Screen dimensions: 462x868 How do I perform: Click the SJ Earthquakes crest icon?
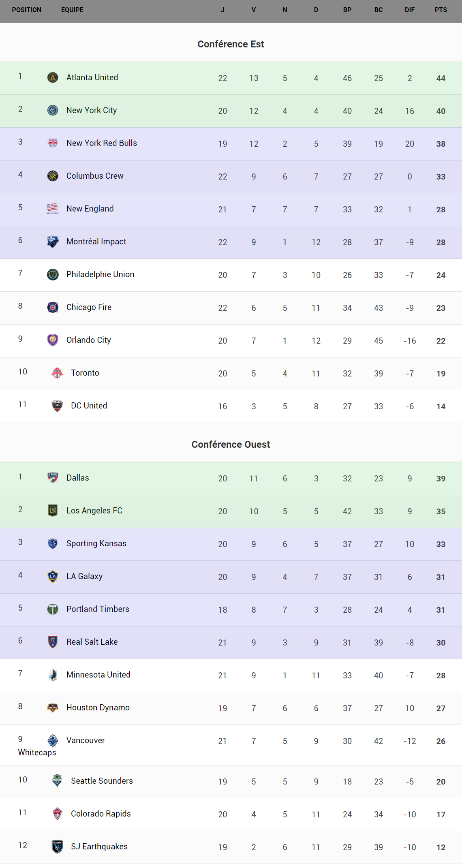(x=57, y=847)
